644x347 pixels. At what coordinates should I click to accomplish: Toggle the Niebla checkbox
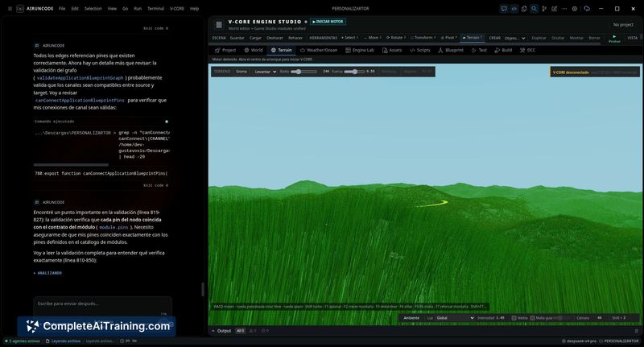pos(514,318)
